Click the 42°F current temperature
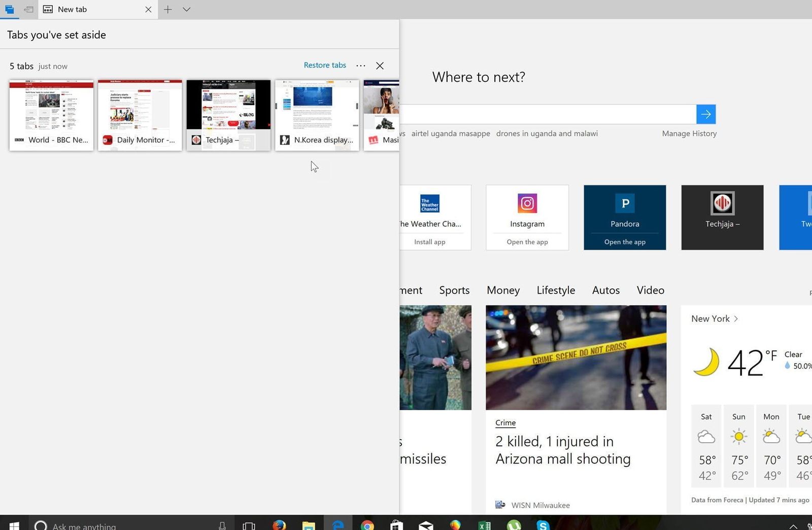Screen dimensions: 812x530 pyautogui.click(x=752, y=362)
